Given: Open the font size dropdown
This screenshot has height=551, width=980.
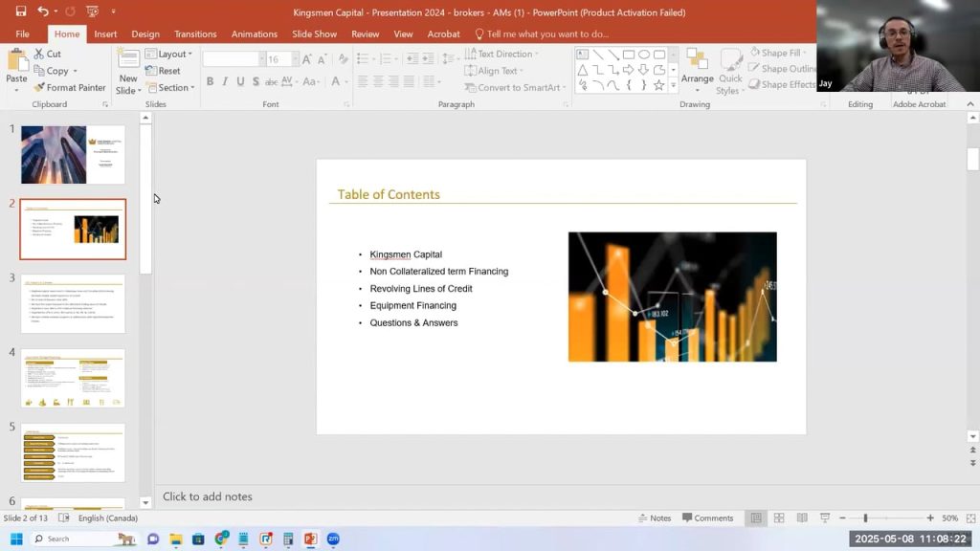Looking at the screenshot, I should pos(295,59).
